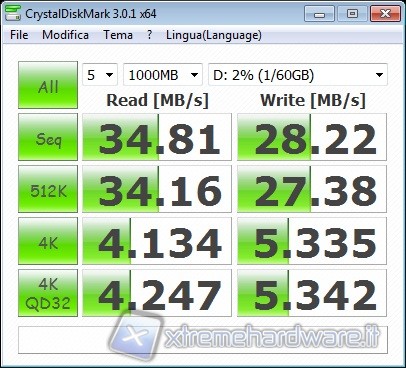Open the File menu
406x368 pixels.
tap(19, 35)
